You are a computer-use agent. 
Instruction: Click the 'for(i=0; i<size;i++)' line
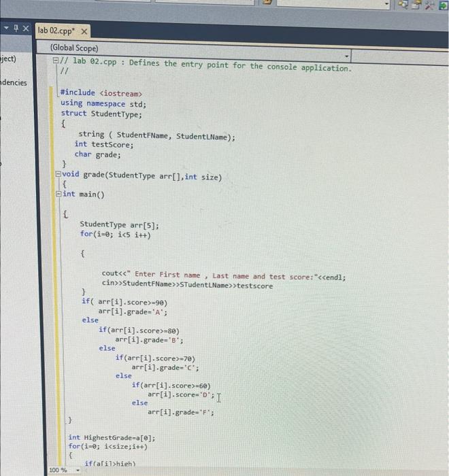click(x=108, y=446)
